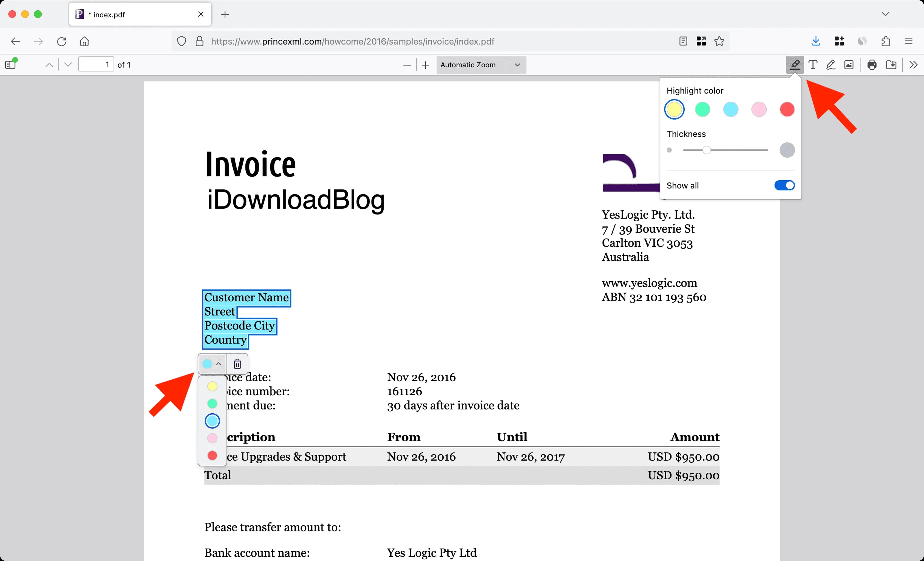
Task: Delete the highlight using the trash button
Action: 237,363
